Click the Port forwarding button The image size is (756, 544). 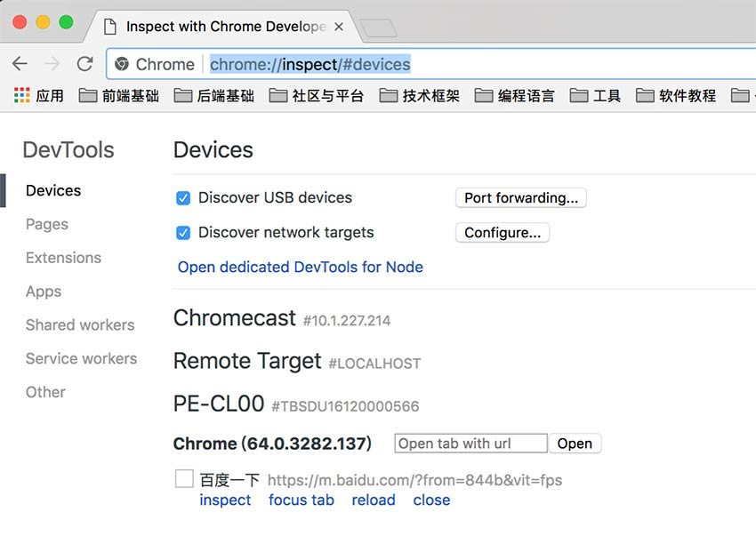[x=520, y=197]
